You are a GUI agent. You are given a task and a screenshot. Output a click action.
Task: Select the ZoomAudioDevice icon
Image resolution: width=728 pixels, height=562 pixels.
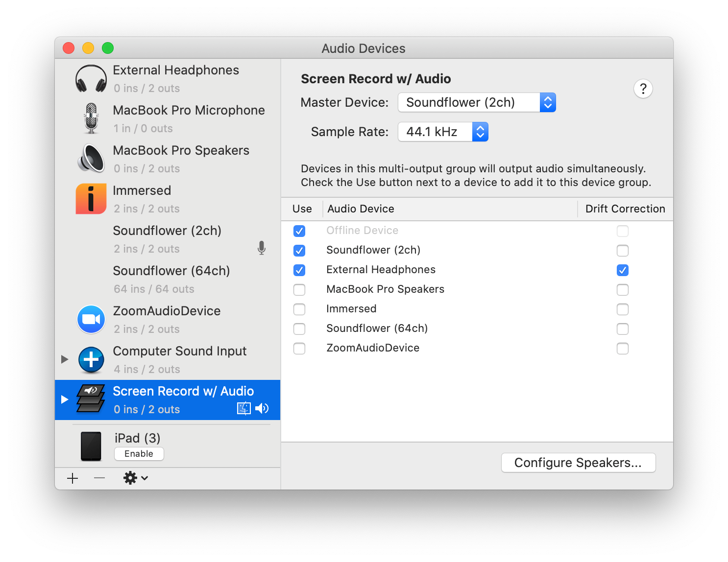coord(91,319)
